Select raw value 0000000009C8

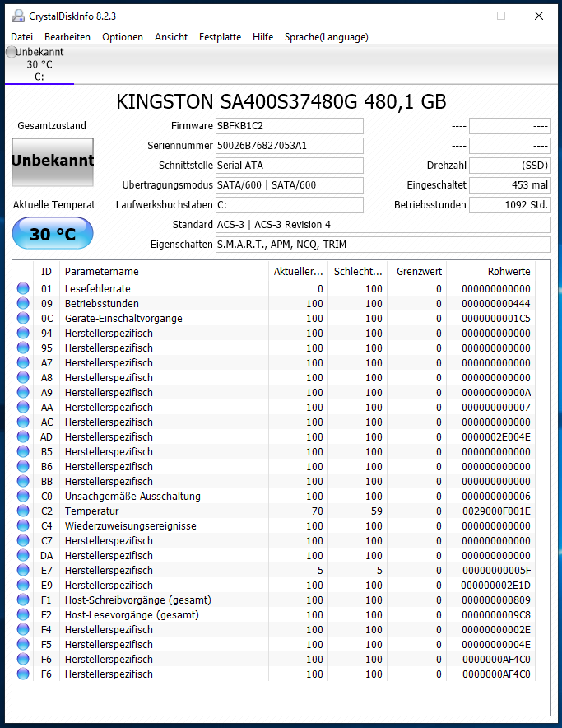coord(496,614)
